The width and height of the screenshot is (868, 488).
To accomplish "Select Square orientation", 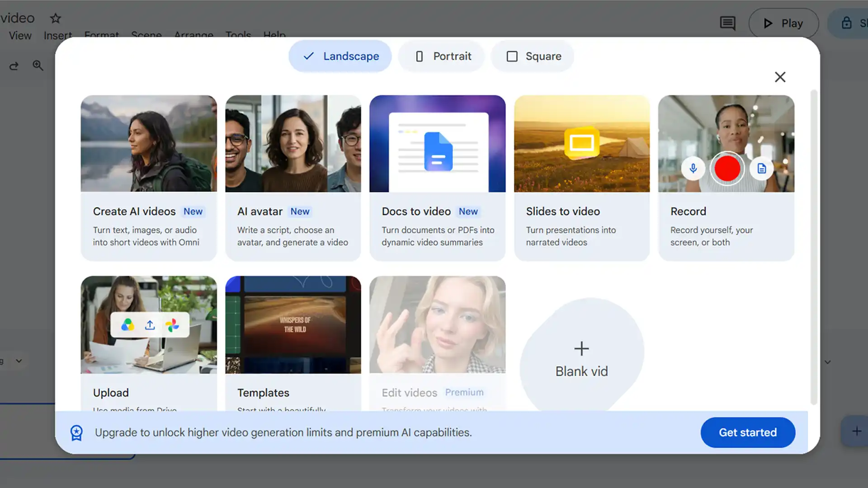I will 533,56.
